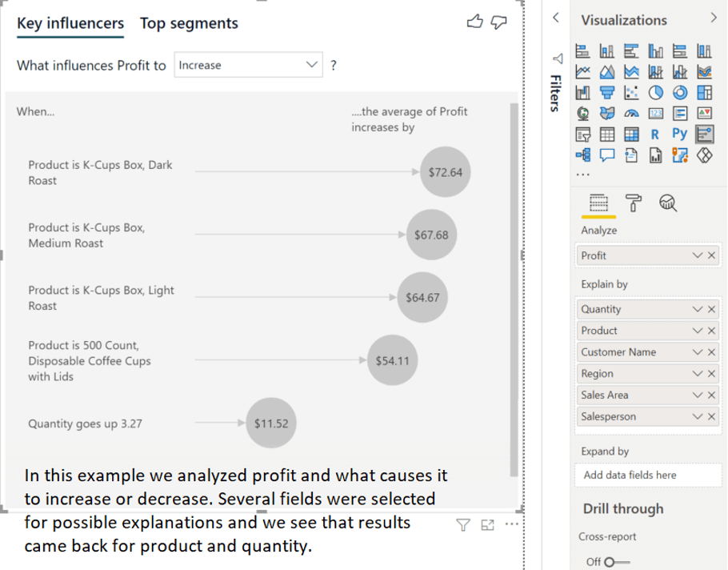The image size is (728, 570).
Task: Click the Expand by add data fields box
Action: click(x=648, y=475)
